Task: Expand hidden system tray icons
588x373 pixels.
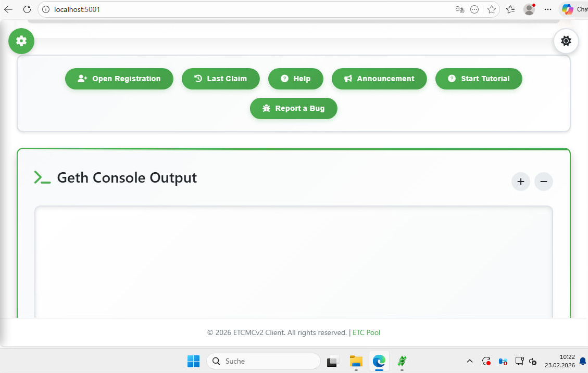Action: (469, 361)
